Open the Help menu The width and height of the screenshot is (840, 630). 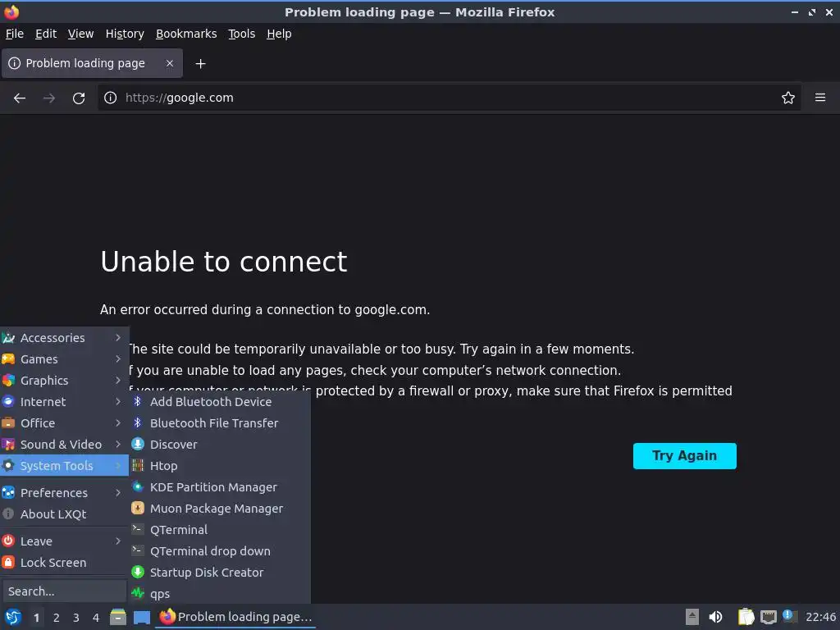click(x=279, y=34)
